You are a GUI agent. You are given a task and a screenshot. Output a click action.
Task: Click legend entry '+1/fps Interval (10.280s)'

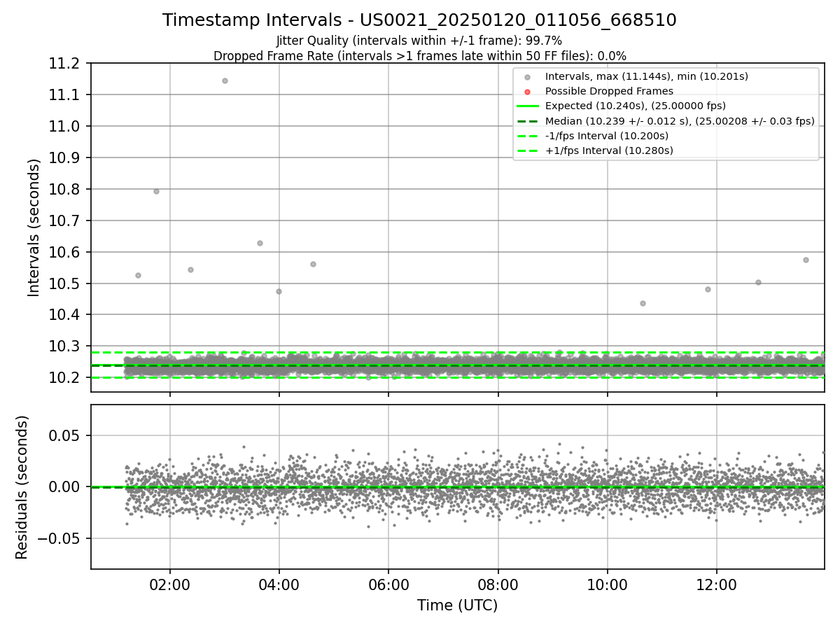(x=609, y=150)
